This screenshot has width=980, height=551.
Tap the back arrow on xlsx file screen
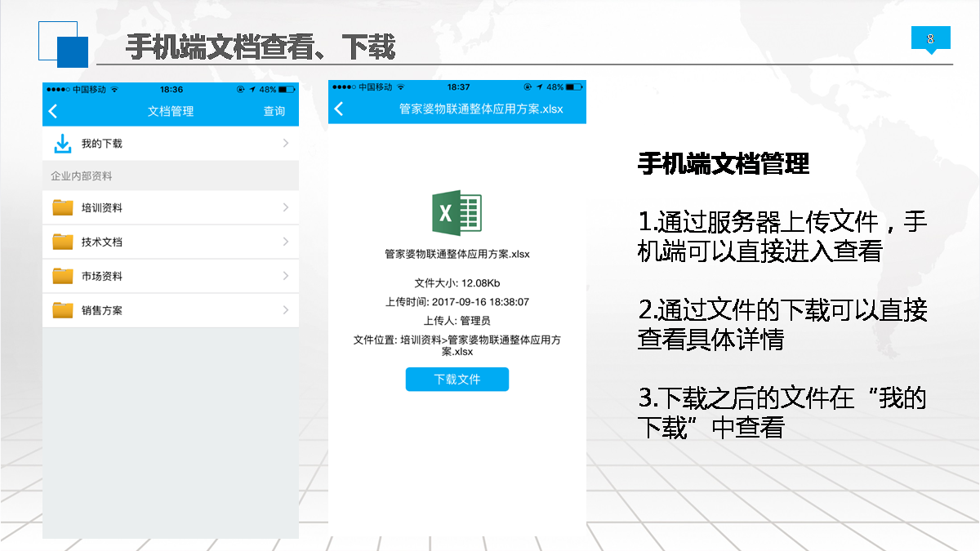click(x=339, y=109)
